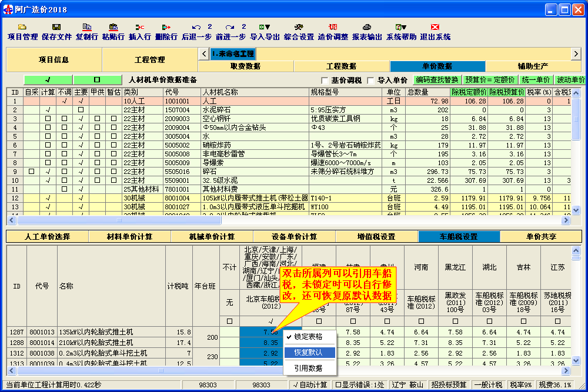Open the 单价共享 tab
Viewport: 588px width, 392px height.
pyautogui.click(x=541, y=236)
